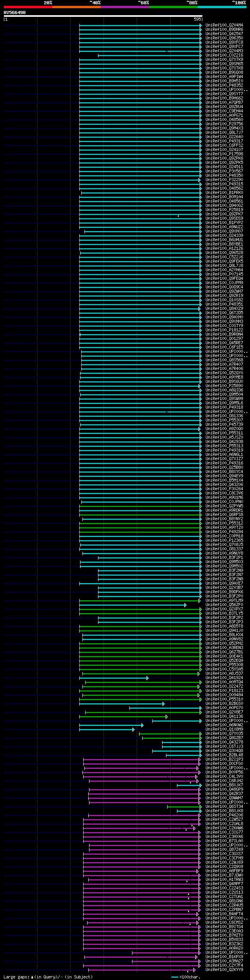Click hit label UniRef100_P17598
250x980 pixels.
point(224,154)
